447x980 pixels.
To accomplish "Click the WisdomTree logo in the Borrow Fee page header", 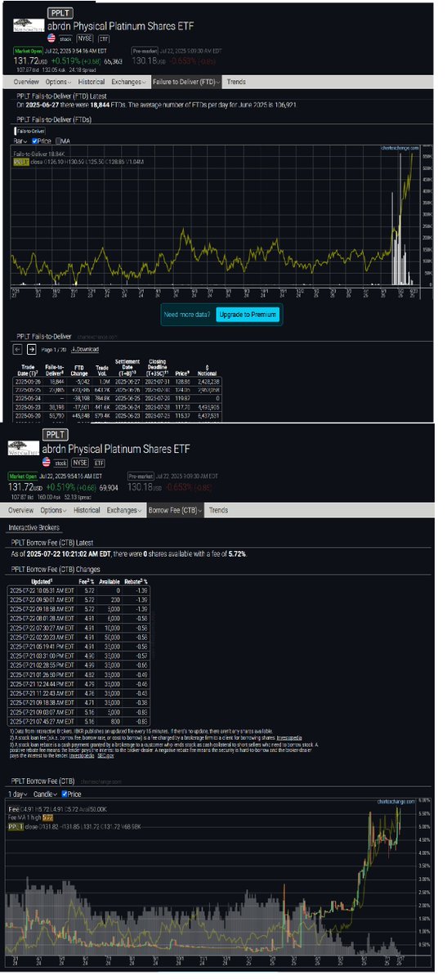I will click(24, 448).
